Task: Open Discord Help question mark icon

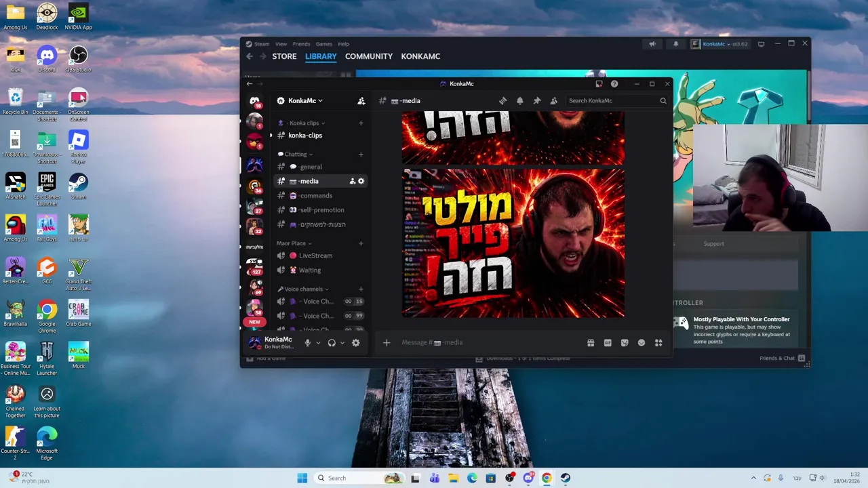Action: [x=614, y=84]
